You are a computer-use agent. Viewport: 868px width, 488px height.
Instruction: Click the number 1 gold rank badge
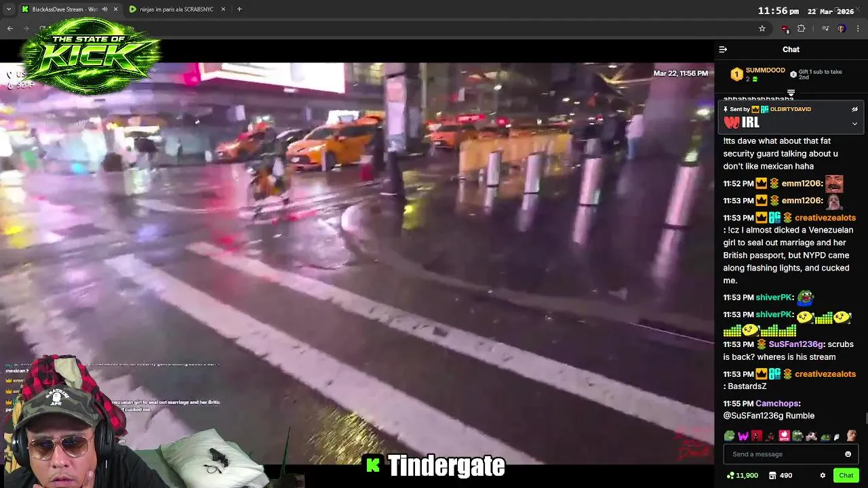(736, 75)
